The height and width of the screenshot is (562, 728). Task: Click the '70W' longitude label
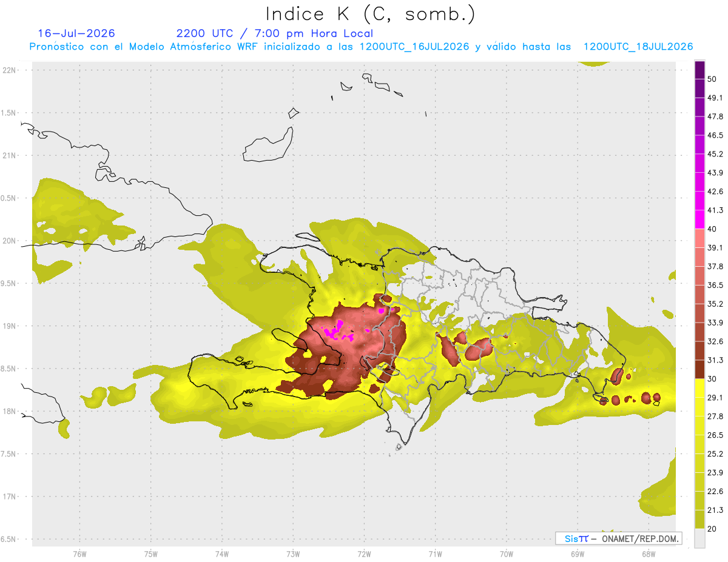click(507, 554)
